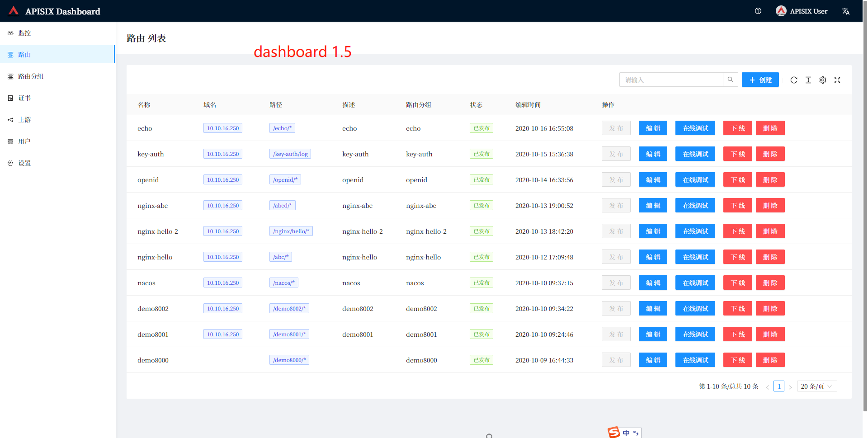Toggle fullscreen icon in table toolbar
The height and width of the screenshot is (438, 868).
click(x=837, y=80)
